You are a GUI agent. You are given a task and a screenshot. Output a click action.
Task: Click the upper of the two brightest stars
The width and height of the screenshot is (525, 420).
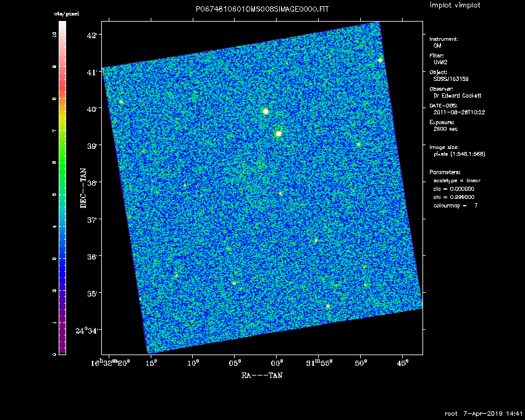point(266,111)
